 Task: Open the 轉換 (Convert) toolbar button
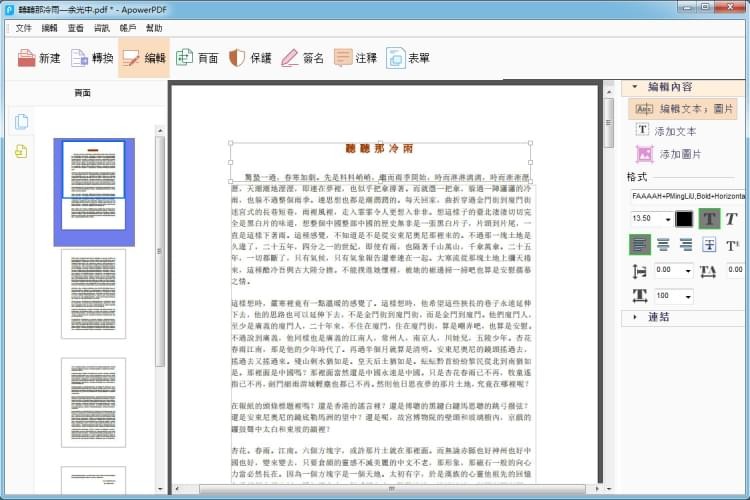(92, 58)
